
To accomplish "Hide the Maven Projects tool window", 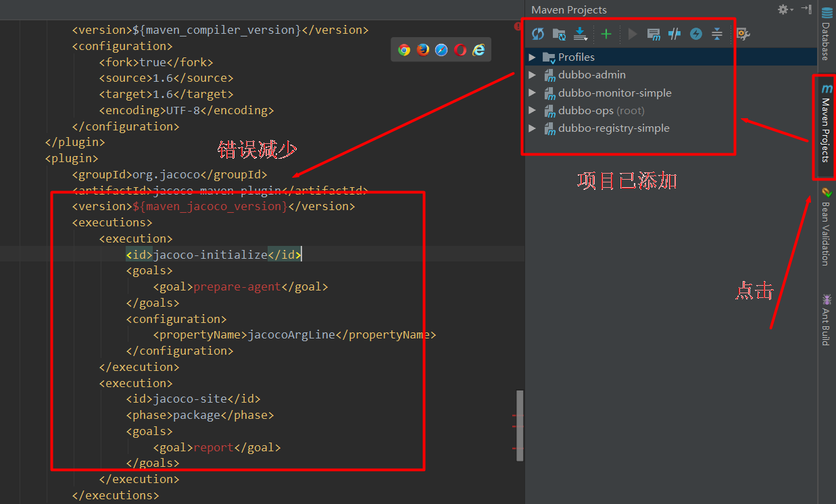I will click(x=806, y=9).
